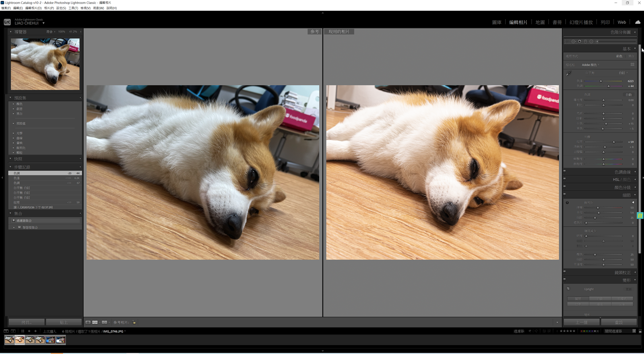Image resolution: width=644 pixels, height=354 pixels.
Task: Select the crop overlay tool icon
Action: pyautogui.click(x=567, y=41)
